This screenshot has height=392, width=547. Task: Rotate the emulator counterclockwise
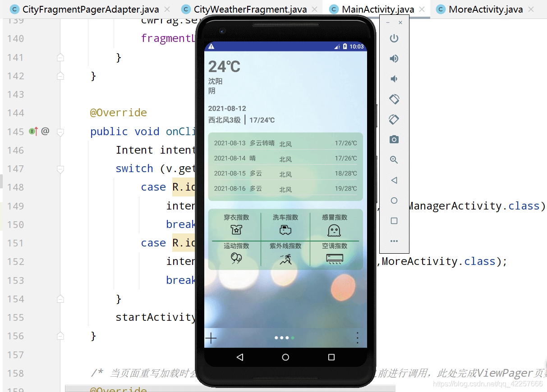[394, 99]
